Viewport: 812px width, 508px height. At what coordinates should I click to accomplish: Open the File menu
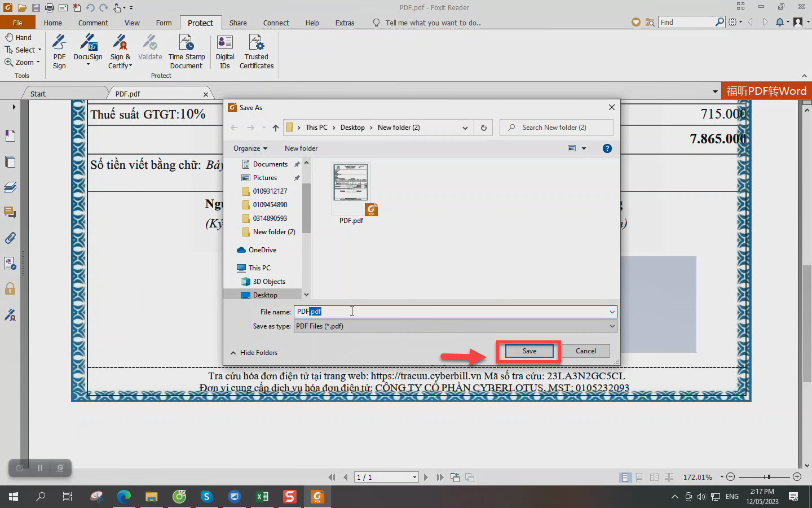point(17,23)
